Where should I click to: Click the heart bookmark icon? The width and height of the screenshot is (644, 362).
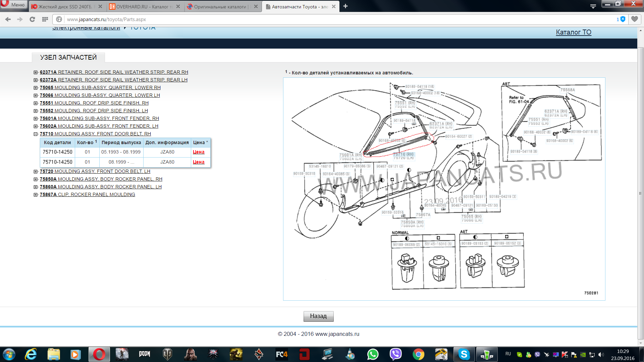click(x=634, y=19)
